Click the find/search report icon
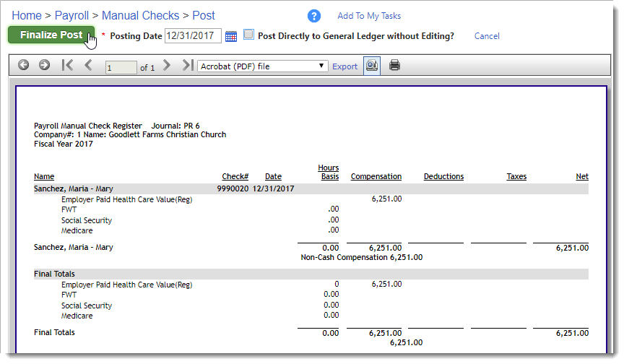Screen dimensions: 624x364 (x=372, y=66)
